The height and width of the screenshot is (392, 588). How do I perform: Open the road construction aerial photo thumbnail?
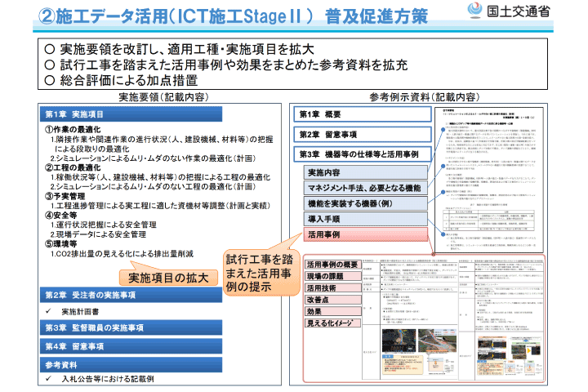[x=438, y=341]
